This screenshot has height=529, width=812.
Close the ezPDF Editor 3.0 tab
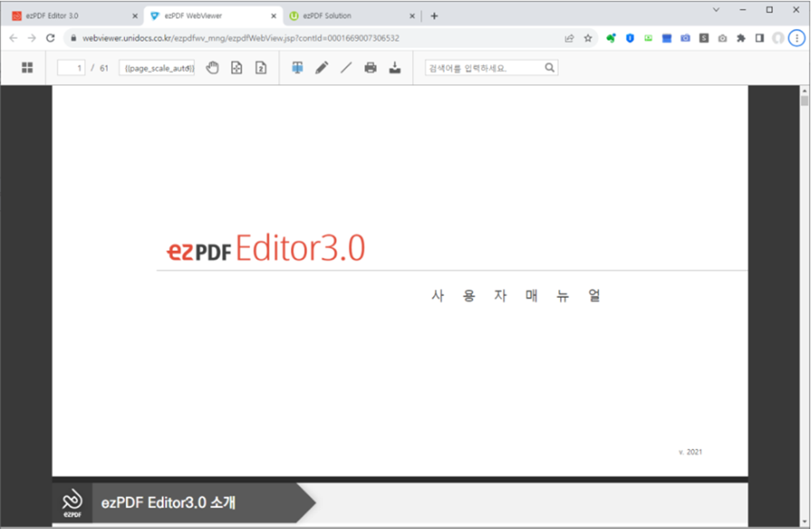(135, 16)
